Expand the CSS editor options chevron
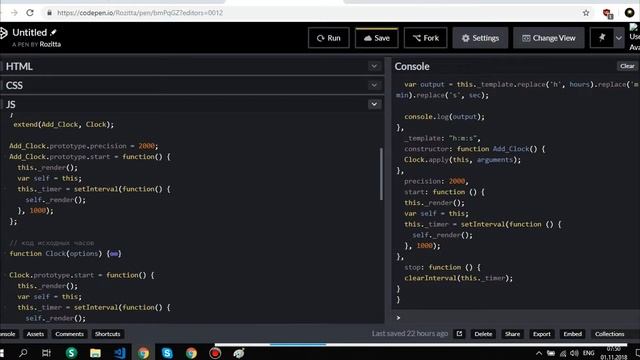The image size is (640, 360). tap(374, 85)
